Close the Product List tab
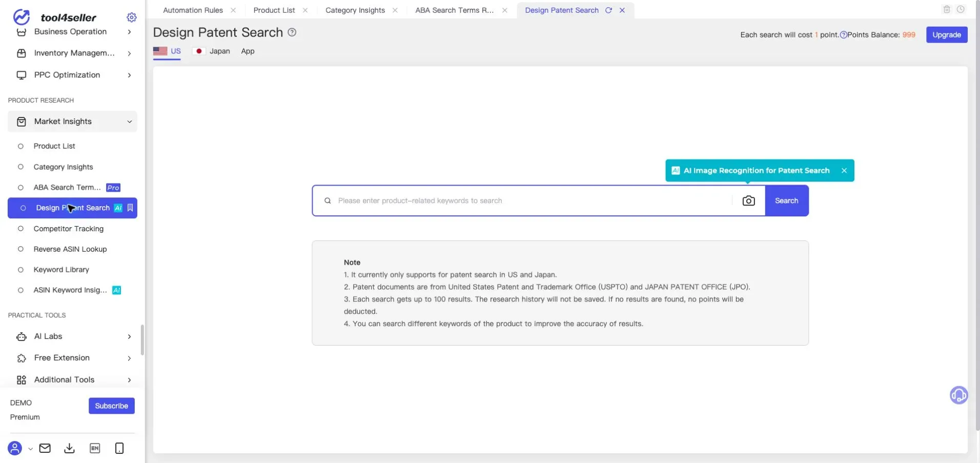980x463 pixels. 305,10
